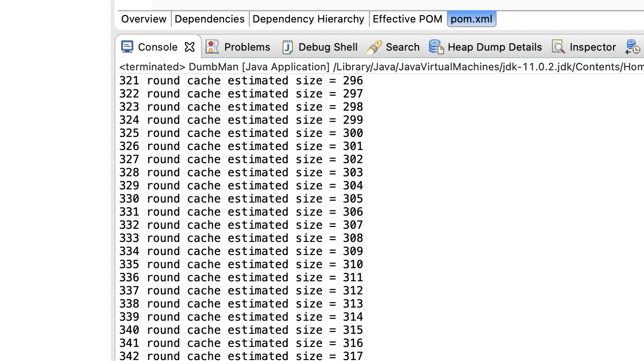
Task: Click the Heap Dump Details database icon
Action: [x=436, y=46]
